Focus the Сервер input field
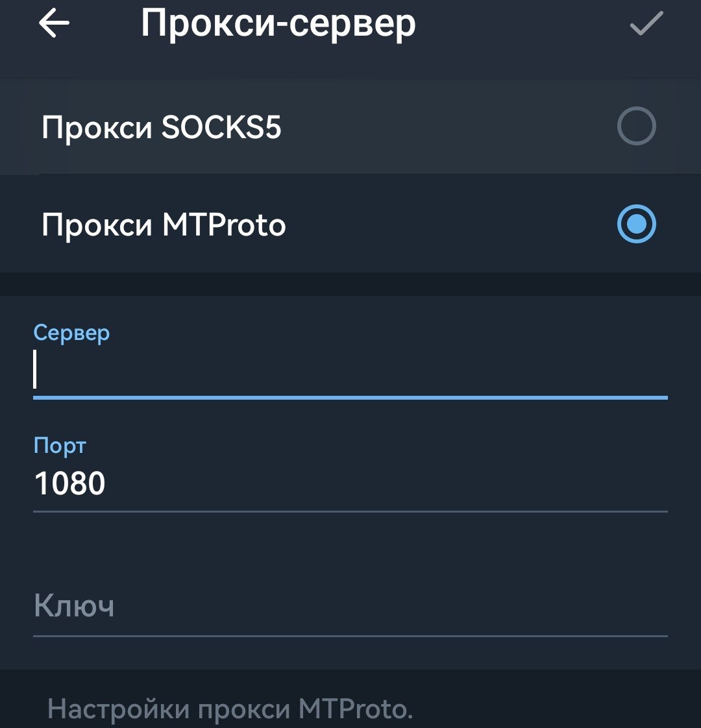The width and height of the screenshot is (701, 728). (350, 370)
